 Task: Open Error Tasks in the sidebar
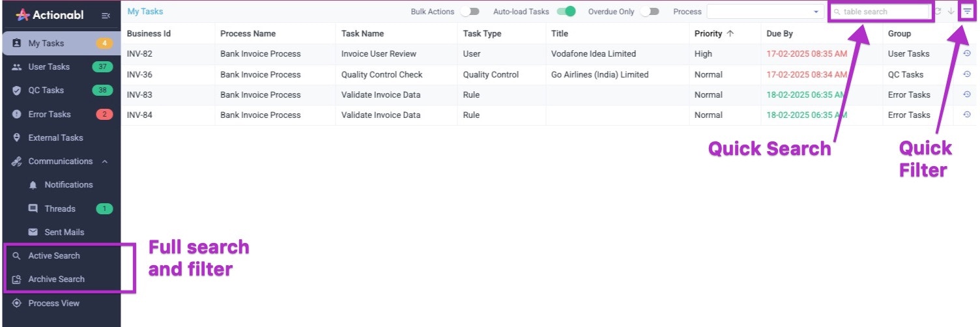(x=60, y=114)
